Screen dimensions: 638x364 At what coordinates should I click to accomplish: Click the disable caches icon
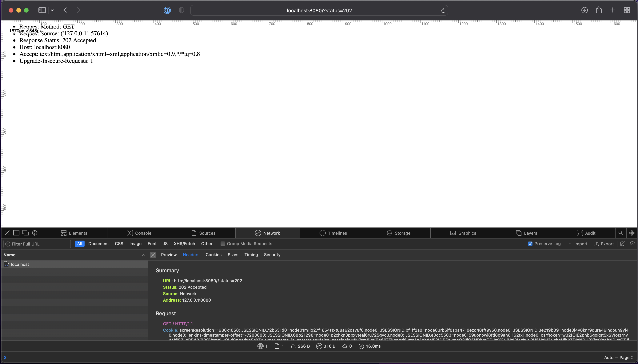622,244
